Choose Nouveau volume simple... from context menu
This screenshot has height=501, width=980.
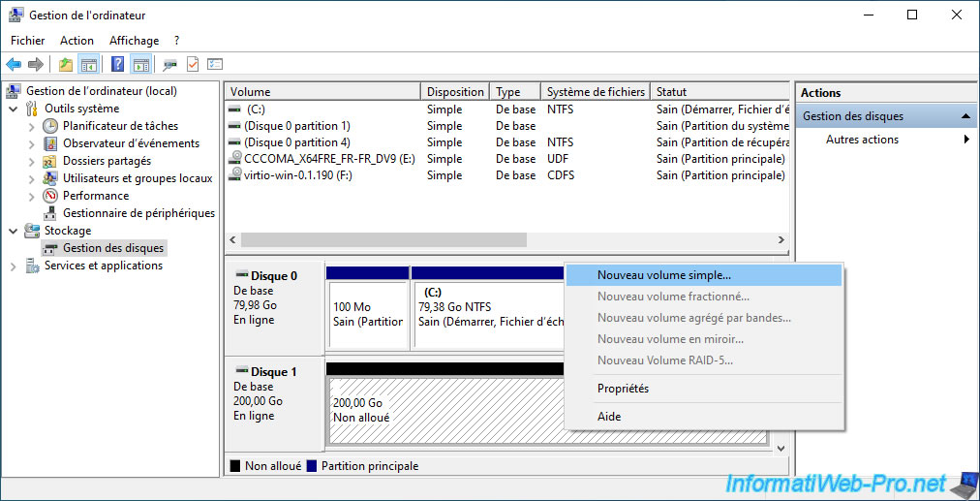pos(703,275)
